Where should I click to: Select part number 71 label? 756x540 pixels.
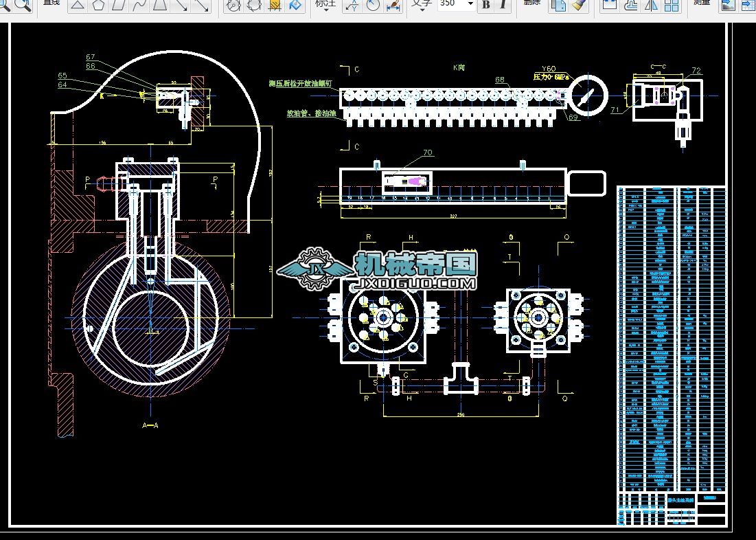pos(615,110)
